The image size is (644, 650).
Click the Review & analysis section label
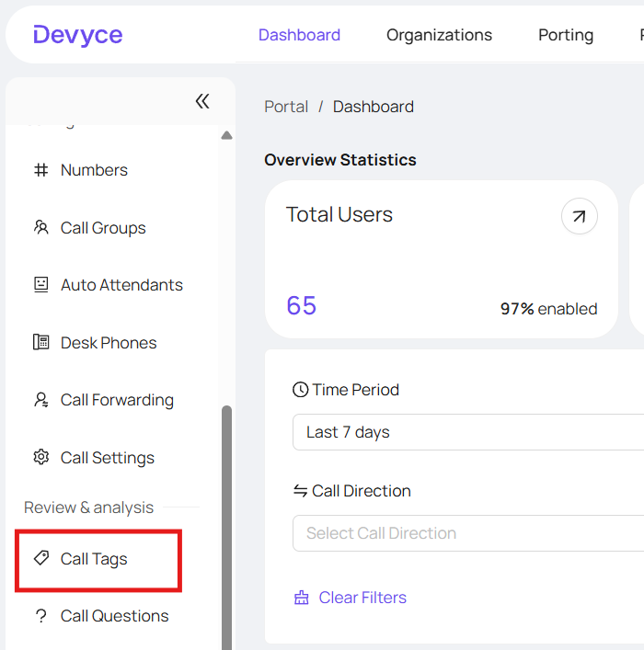click(89, 507)
